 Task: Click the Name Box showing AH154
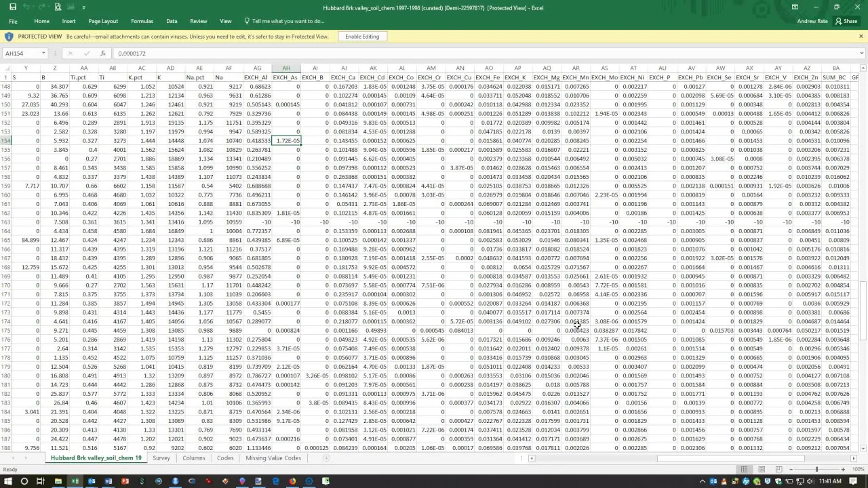click(21, 54)
